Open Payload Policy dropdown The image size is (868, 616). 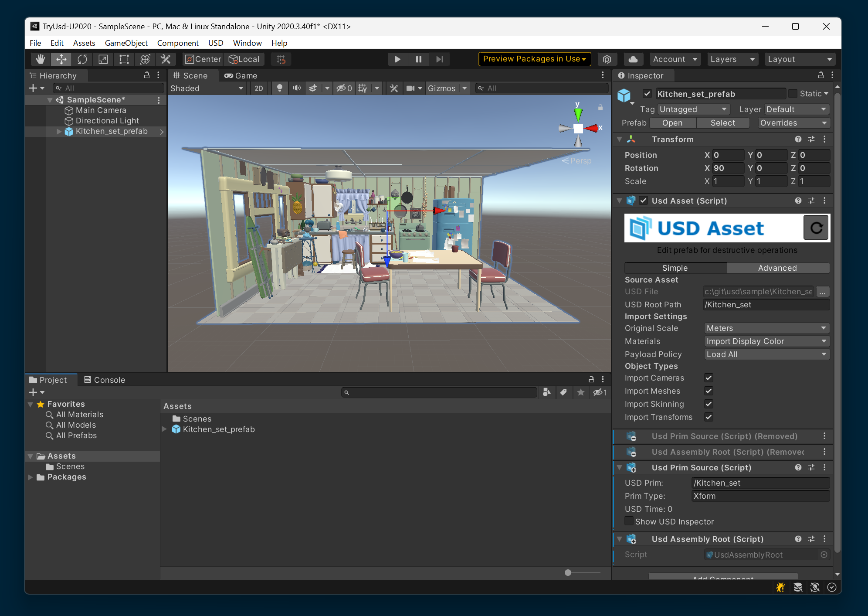(766, 354)
